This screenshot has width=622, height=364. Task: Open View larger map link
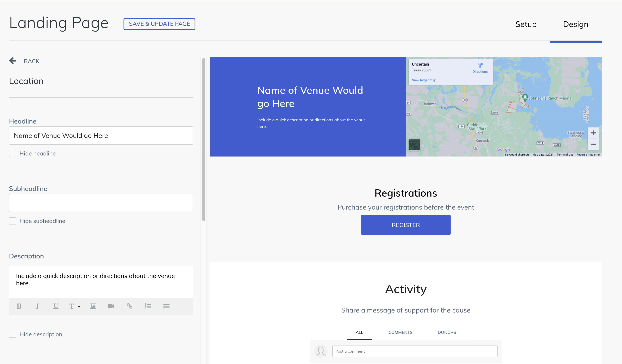point(424,80)
